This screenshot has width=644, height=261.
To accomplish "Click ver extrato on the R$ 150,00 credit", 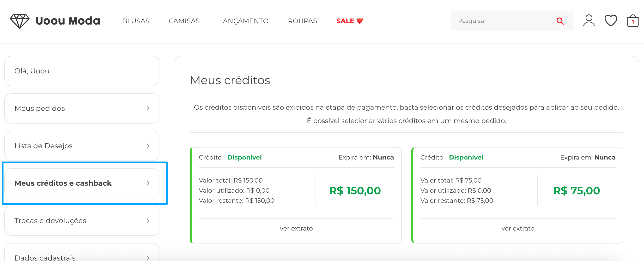I will pyautogui.click(x=296, y=228).
